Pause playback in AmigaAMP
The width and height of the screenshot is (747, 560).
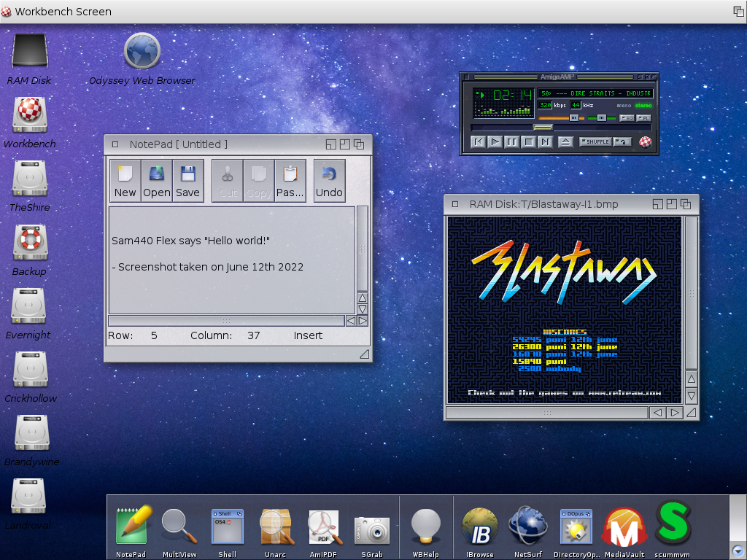pos(511,142)
